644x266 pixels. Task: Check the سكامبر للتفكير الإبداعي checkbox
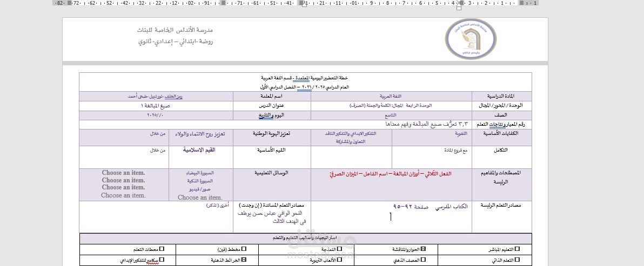pos(162,260)
